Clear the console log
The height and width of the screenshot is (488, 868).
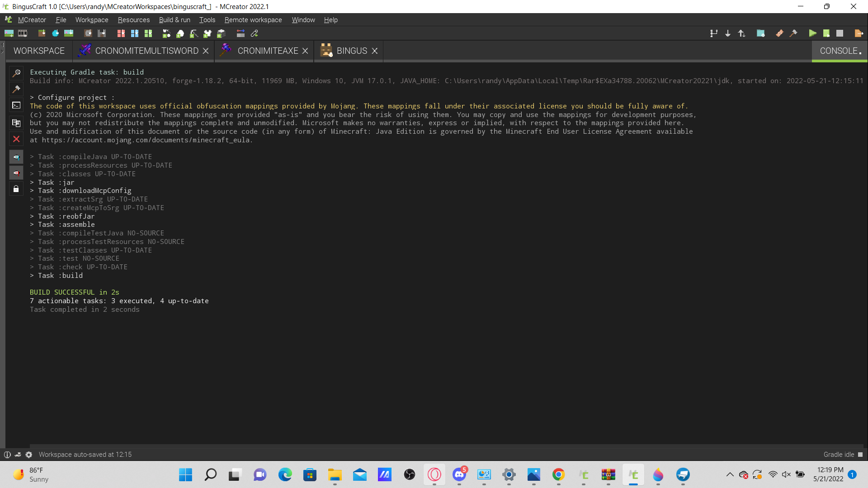pos(16,139)
